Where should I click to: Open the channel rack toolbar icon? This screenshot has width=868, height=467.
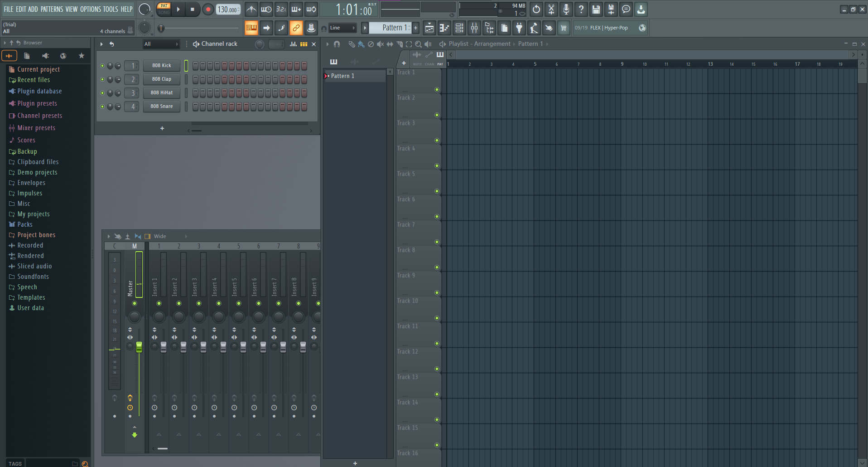click(x=459, y=28)
